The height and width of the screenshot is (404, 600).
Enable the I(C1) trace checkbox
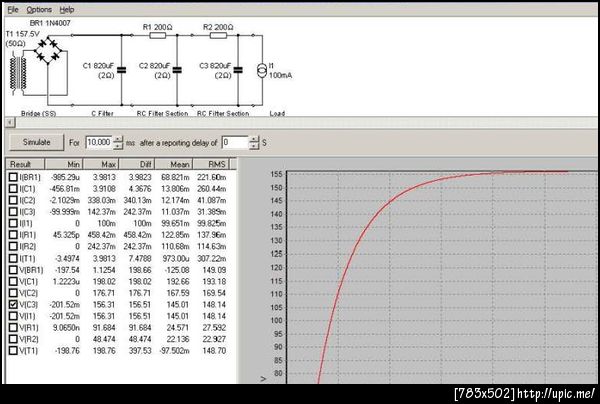click(x=13, y=189)
